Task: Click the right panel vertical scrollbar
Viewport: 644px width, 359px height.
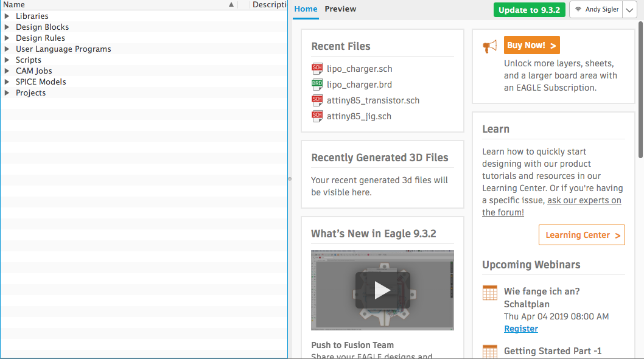Action: 640,89
